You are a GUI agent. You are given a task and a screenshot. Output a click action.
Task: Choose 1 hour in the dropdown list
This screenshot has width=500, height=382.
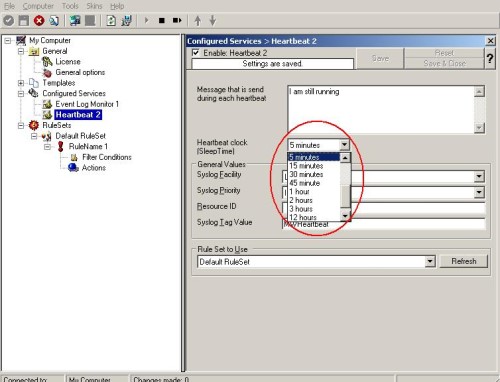click(314, 192)
